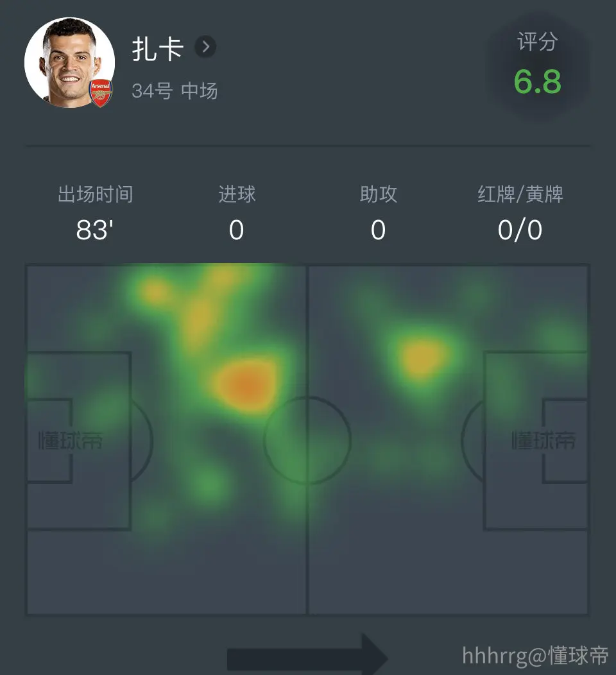616x675 pixels.
Task: Click the right penalty box on pitch
Action: click(x=536, y=441)
